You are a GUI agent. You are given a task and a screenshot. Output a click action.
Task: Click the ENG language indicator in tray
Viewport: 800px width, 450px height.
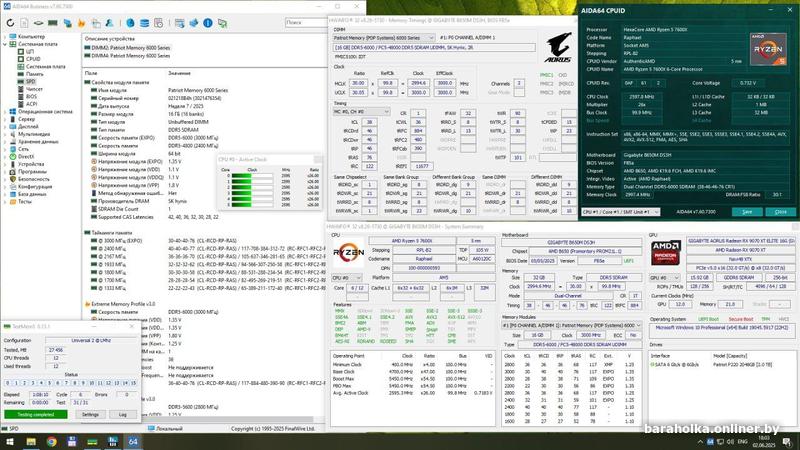743,441
